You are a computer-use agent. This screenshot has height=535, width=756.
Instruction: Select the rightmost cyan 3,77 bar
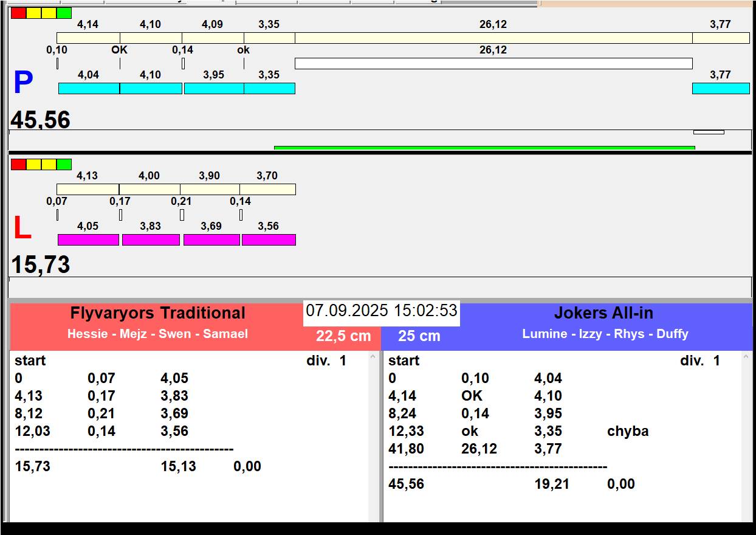720,89
